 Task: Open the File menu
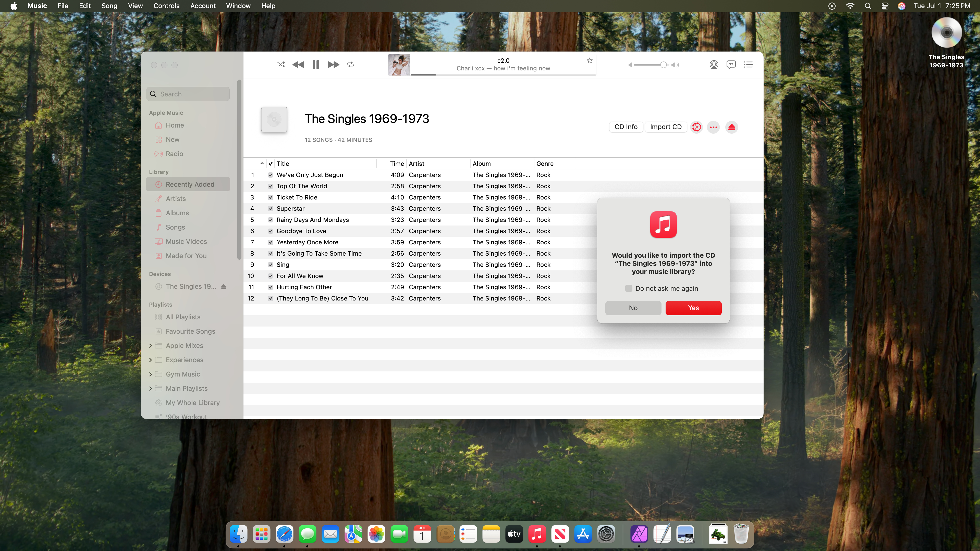(63, 6)
